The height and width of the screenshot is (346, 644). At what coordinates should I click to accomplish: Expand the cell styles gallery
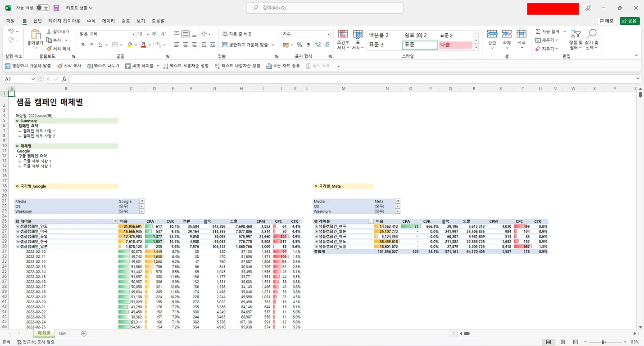(476, 47)
